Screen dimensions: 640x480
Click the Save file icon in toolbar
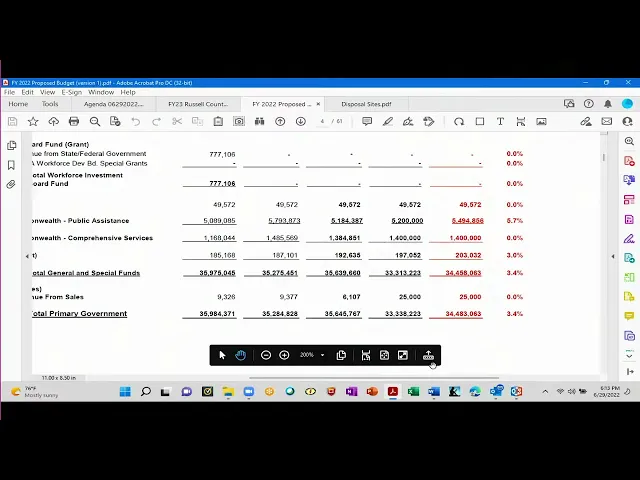tap(13, 121)
